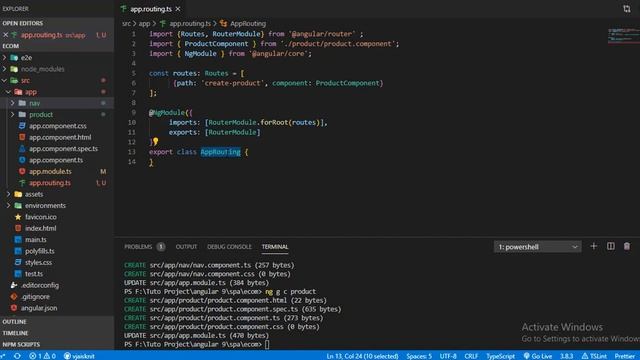640x360 pixels.
Task: Expand the Timeline section
Action: pyautogui.click(x=57, y=333)
